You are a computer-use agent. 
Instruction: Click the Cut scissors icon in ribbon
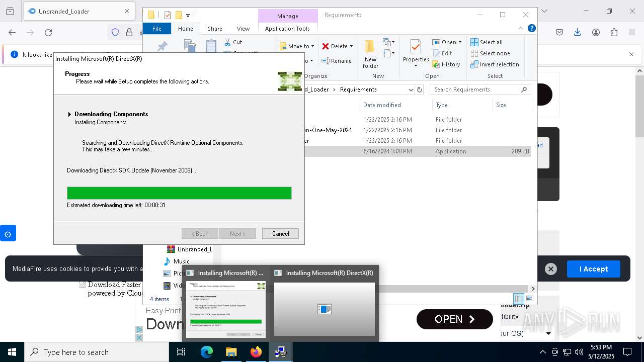(227, 42)
